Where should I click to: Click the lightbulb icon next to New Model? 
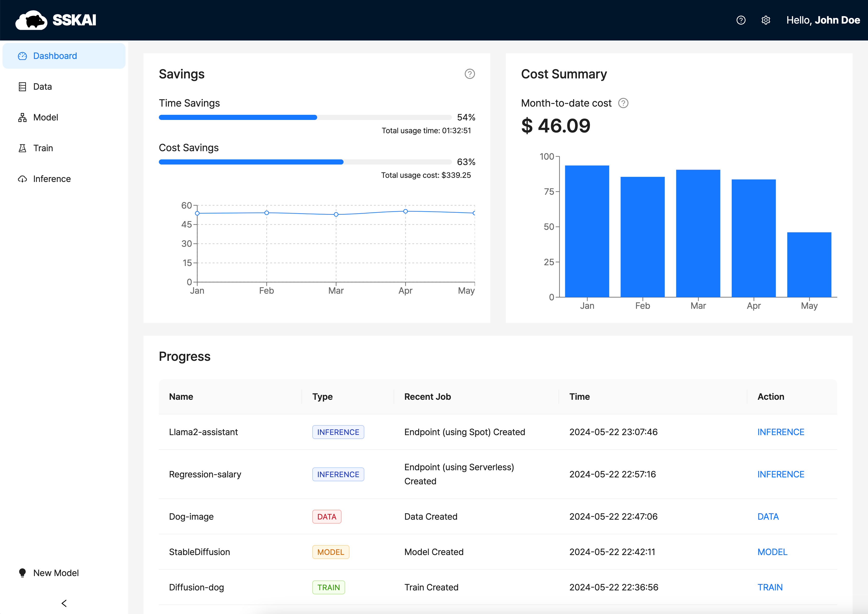click(x=22, y=573)
